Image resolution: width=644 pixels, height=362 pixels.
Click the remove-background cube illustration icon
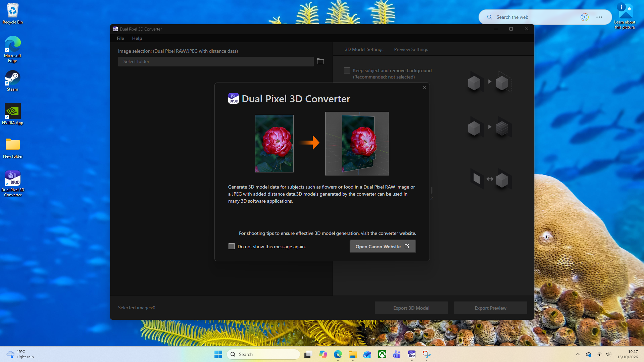click(490, 82)
